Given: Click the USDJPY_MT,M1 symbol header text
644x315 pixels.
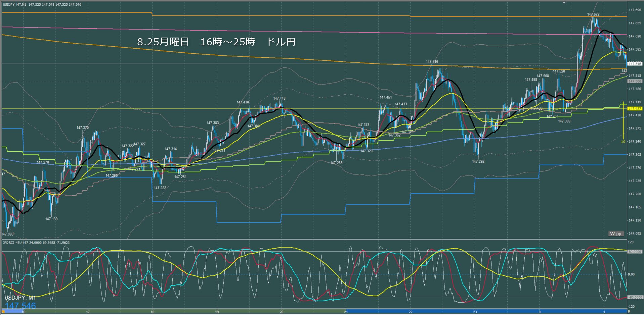Looking at the screenshot, I should click(x=14, y=4).
